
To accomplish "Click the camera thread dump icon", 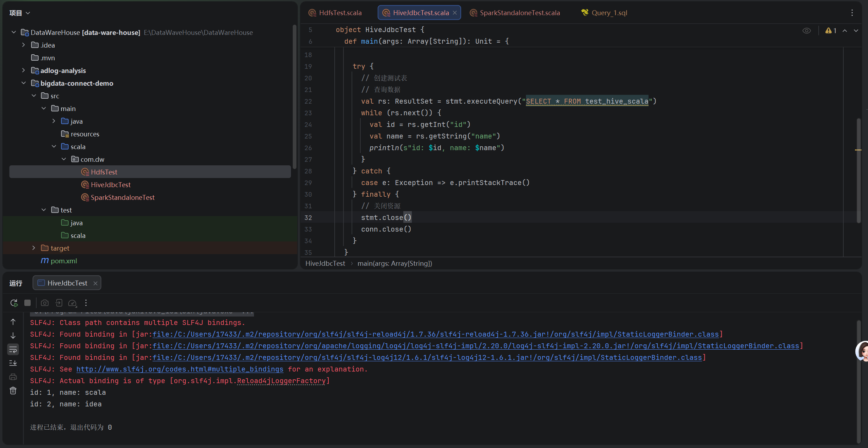I will pyautogui.click(x=45, y=303).
